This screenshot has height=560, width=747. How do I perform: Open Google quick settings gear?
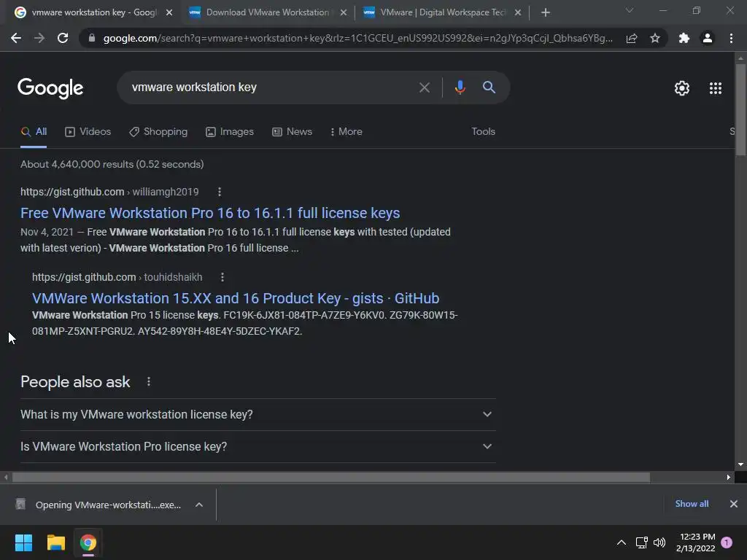(682, 88)
